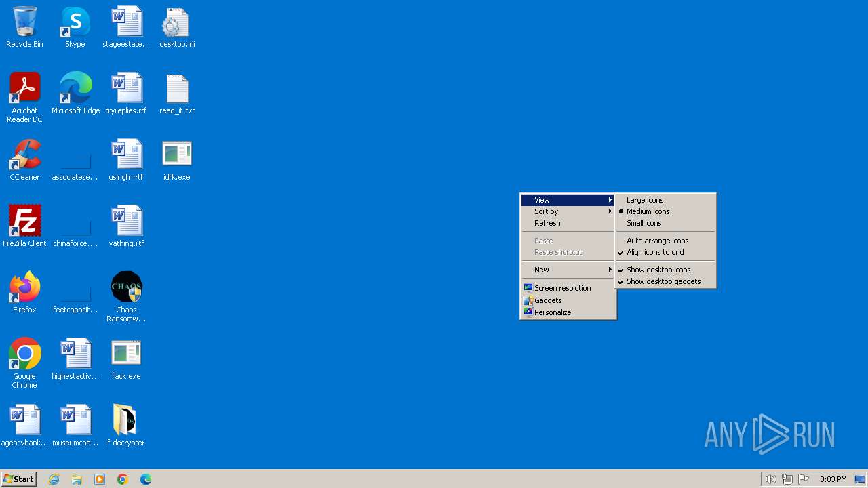This screenshot has height=488, width=868.
Task: Toggle Show desktop icons
Action: coord(665,270)
